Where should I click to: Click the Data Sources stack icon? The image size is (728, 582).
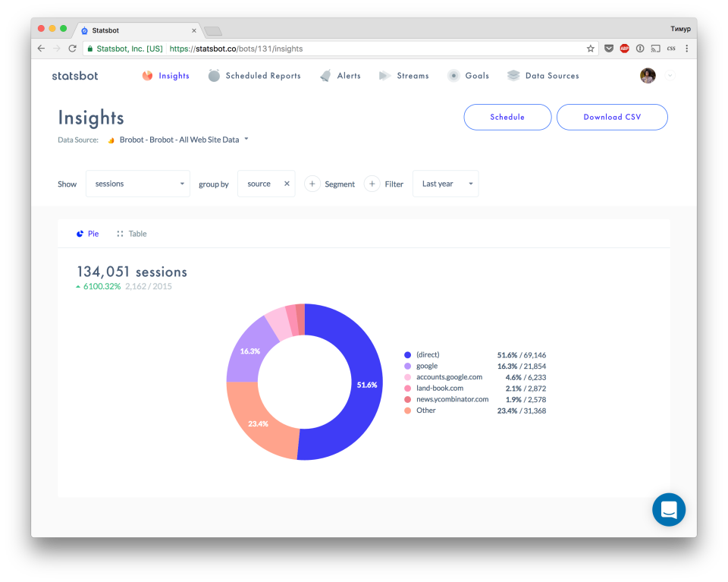click(512, 75)
